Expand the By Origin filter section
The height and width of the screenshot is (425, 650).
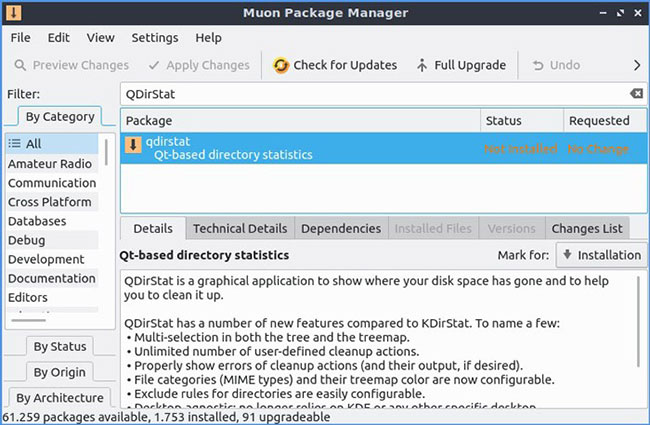[x=60, y=373]
